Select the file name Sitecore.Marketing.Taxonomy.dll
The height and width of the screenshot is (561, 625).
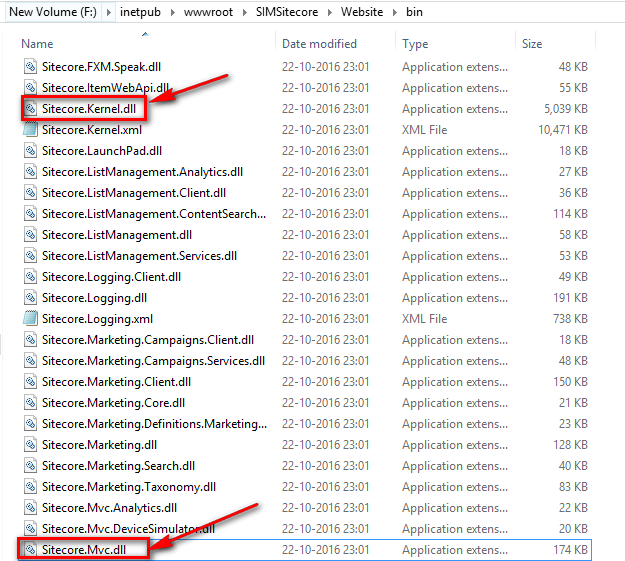pyautogui.click(x=129, y=487)
